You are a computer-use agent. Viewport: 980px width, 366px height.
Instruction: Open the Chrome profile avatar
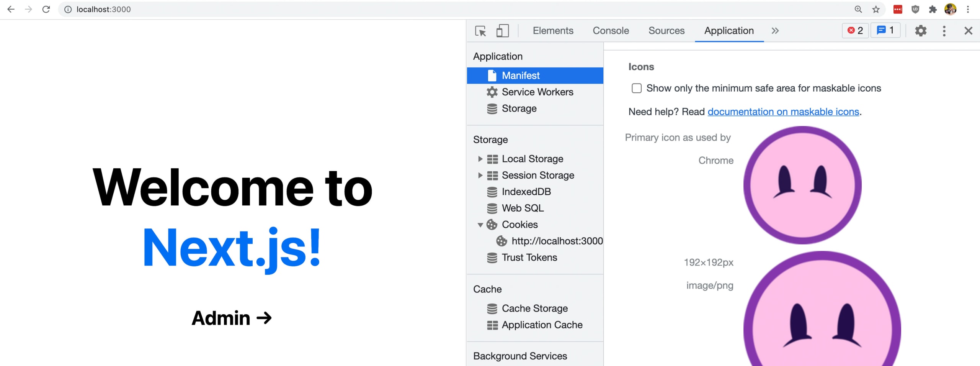point(951,9)
